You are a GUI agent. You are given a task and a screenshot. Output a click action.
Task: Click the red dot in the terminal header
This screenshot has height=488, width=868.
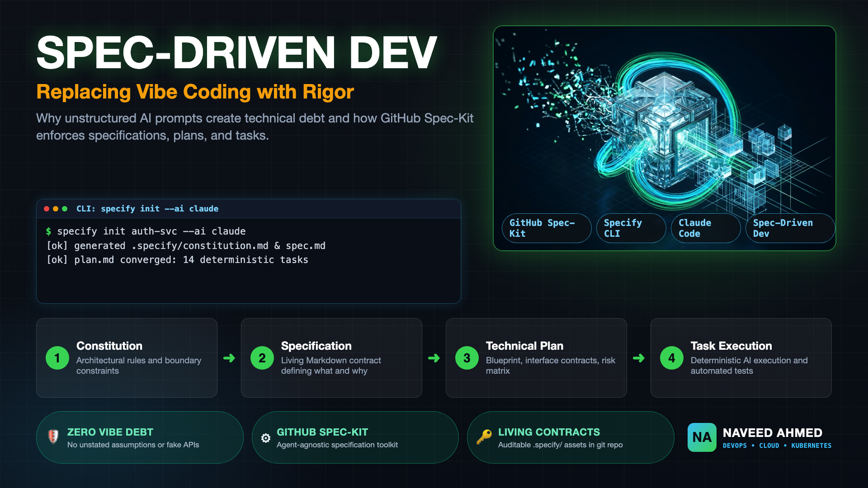47,209
